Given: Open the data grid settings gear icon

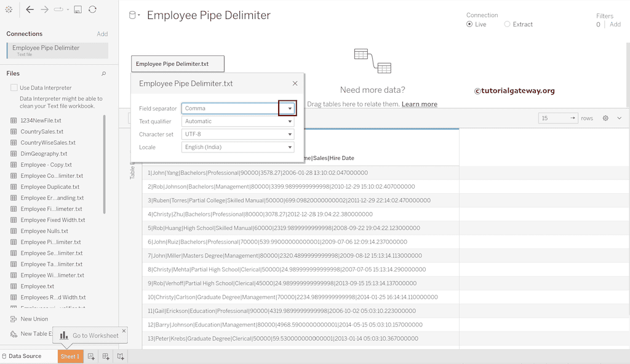Looking at the screenshot, I should [606, 117].
